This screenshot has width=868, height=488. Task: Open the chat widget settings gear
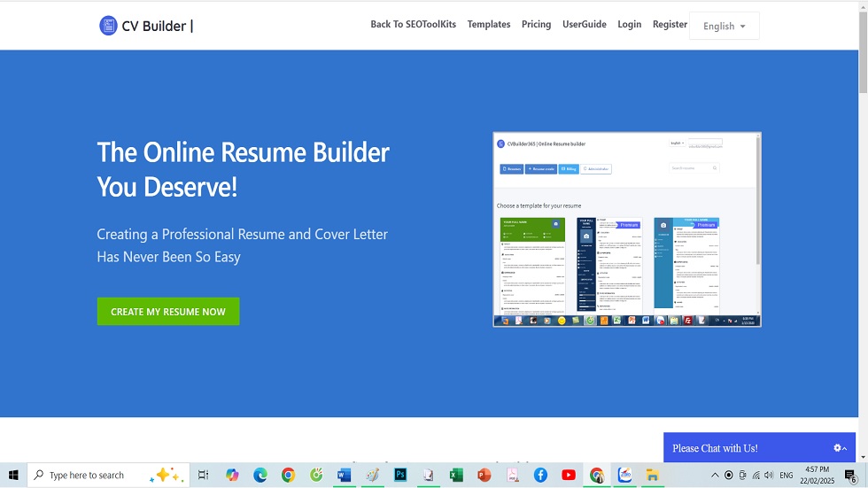[838, 448]
